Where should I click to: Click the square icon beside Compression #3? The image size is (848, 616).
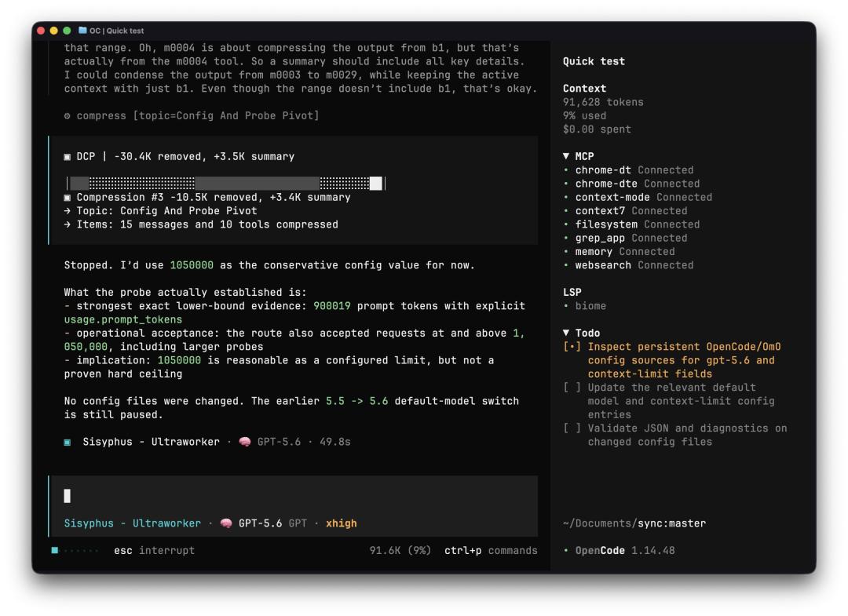point(67,198)
